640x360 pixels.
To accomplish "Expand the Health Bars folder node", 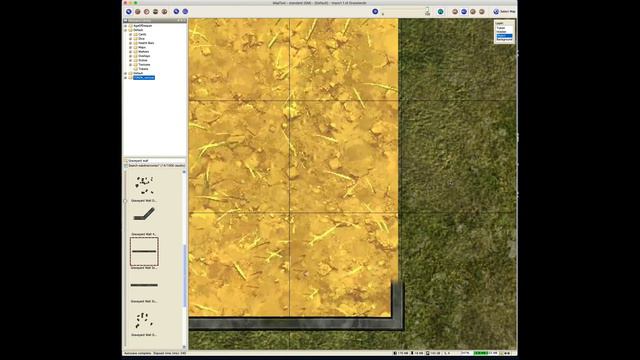I will (x=131, y=43).
